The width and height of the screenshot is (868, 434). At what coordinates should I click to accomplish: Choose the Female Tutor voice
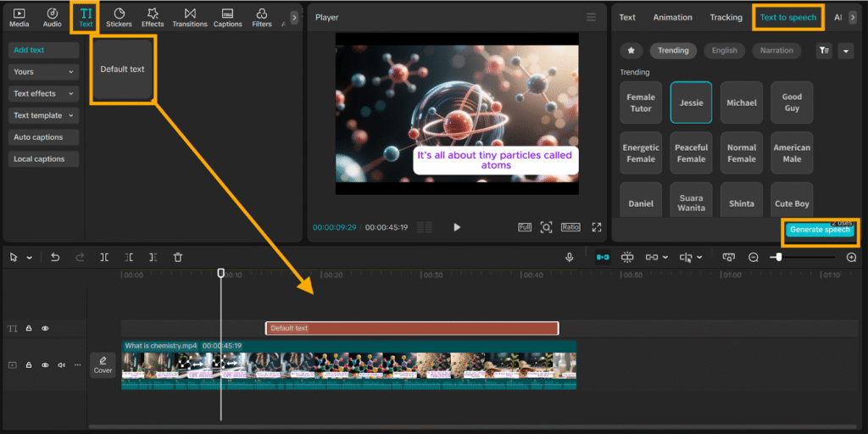click(641, 103)
